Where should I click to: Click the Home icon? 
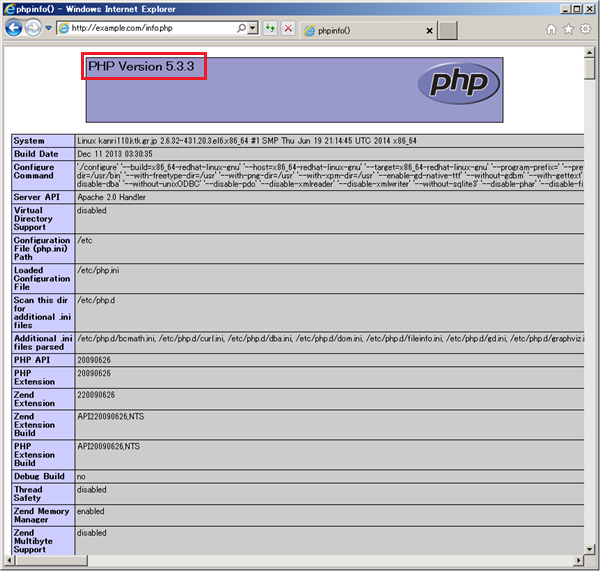coord(551,29)
